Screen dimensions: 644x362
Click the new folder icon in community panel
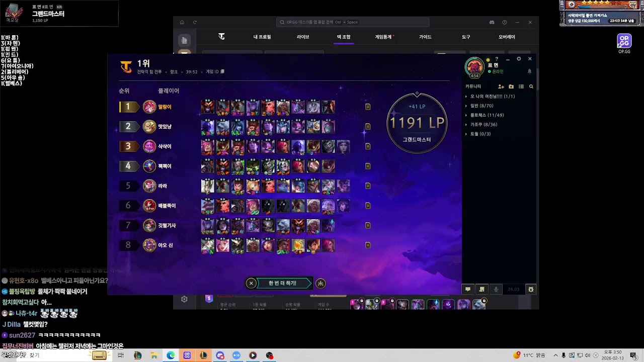[x=511, y=86]
